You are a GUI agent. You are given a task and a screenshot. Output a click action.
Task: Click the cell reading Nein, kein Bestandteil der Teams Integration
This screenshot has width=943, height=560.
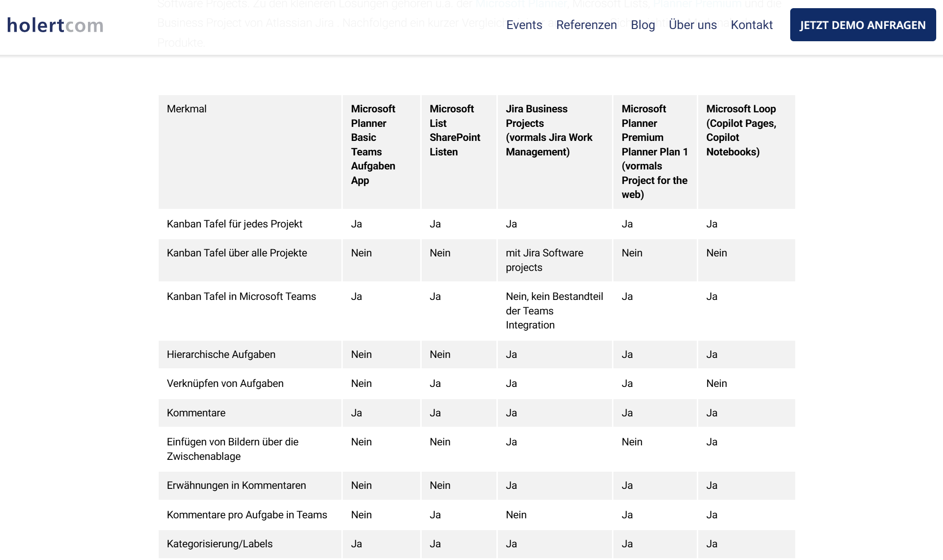pyautogui.click(x=554, y=311)
